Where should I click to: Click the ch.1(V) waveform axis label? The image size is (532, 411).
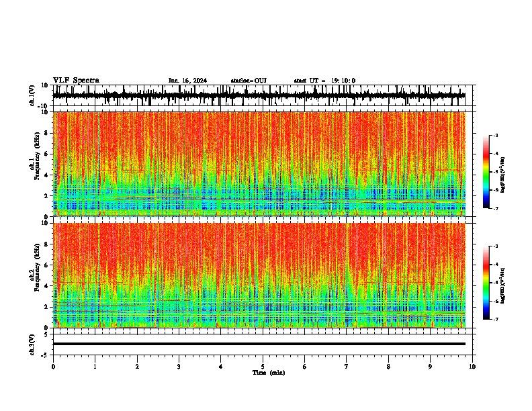tap(32, 95)
